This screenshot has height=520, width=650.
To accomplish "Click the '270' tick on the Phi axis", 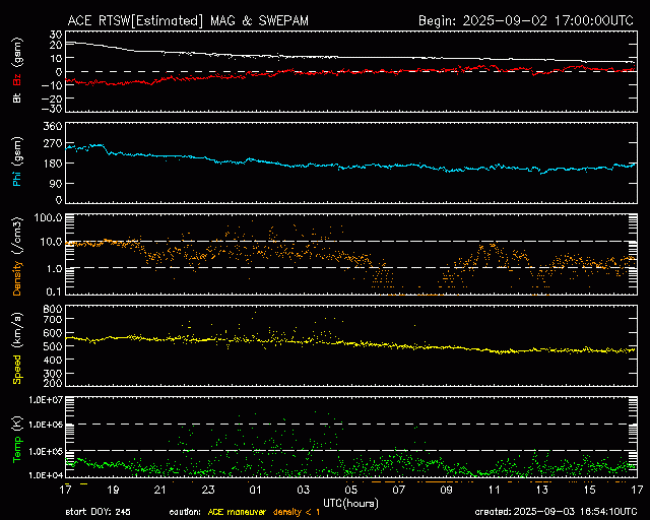I will (53, 143).
